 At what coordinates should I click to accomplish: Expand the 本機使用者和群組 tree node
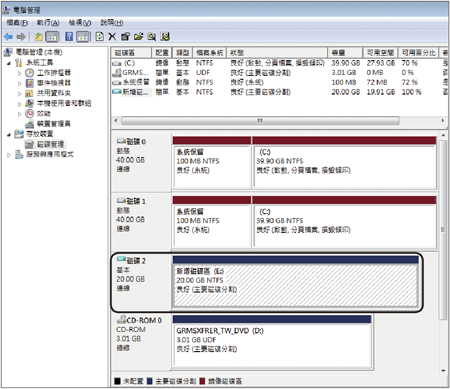(x=19, y=104)
